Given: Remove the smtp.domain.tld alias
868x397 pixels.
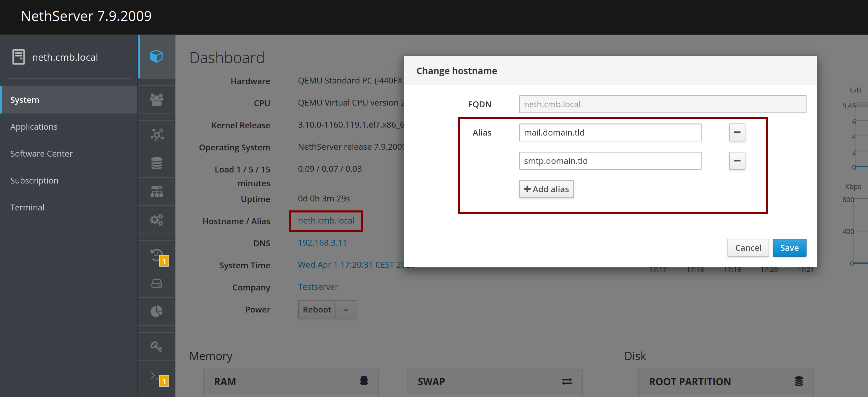Looking at the screenshot, I should (737, 161).
